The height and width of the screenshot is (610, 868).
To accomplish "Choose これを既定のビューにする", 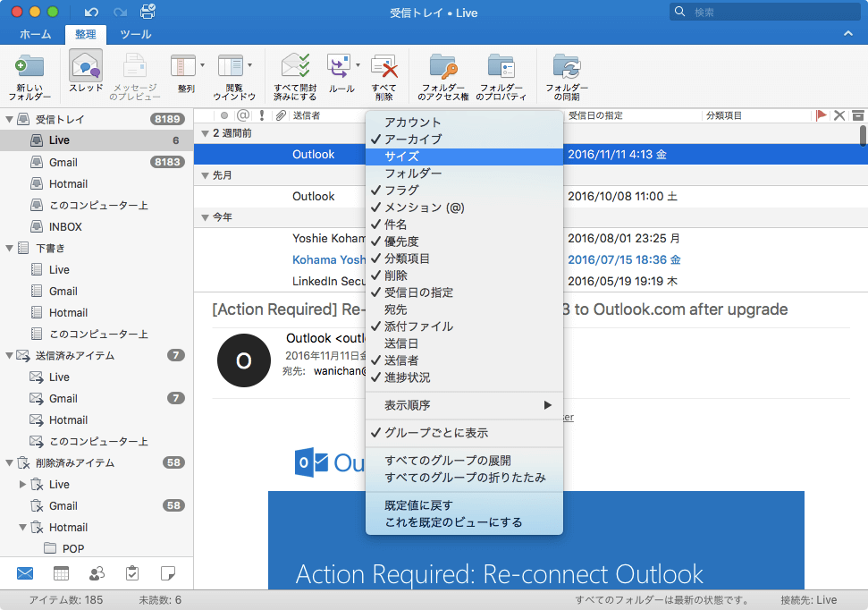I will (464, 522).
